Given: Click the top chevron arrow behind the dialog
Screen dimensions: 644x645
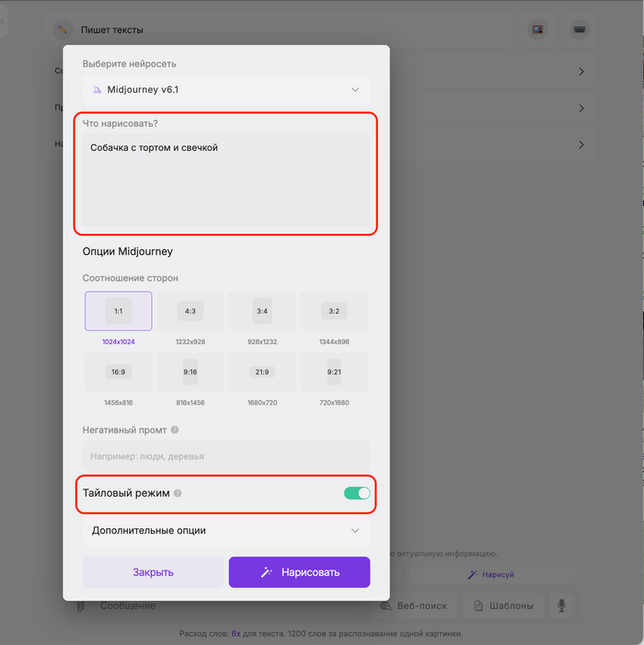Looking at the screenshot, I should click(x=581, y=72).
